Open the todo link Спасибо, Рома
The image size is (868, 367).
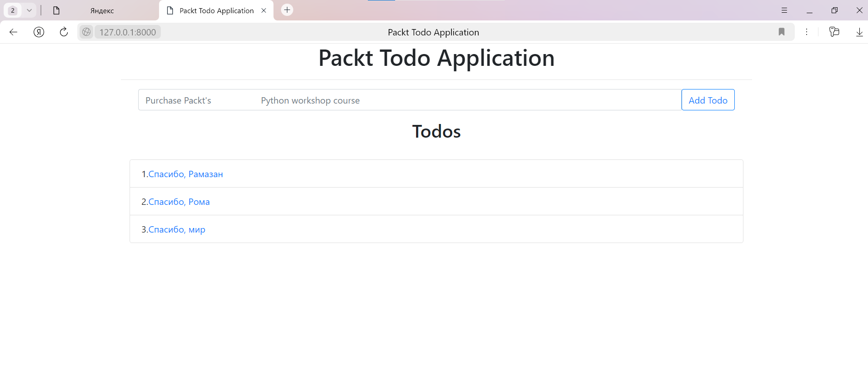(179, 202)
